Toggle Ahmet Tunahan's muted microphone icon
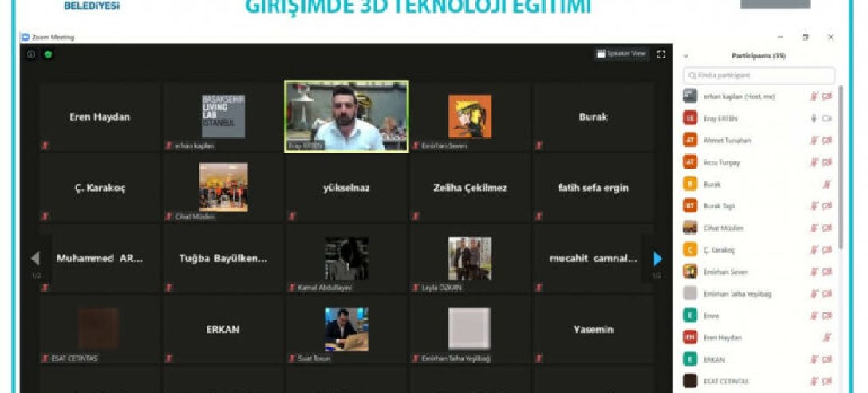The height and width of the screenshot is (393, 868). (815, 141)
